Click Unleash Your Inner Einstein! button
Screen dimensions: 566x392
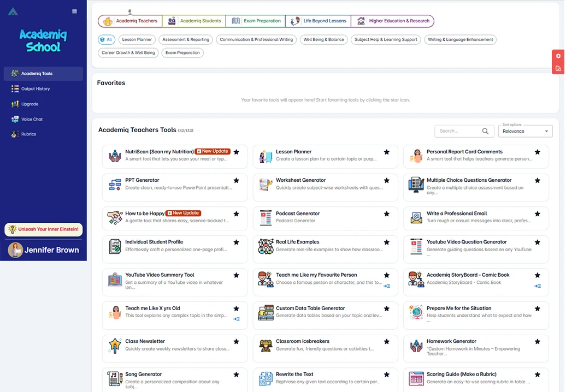pyautogui.click(x=44, y=229)
